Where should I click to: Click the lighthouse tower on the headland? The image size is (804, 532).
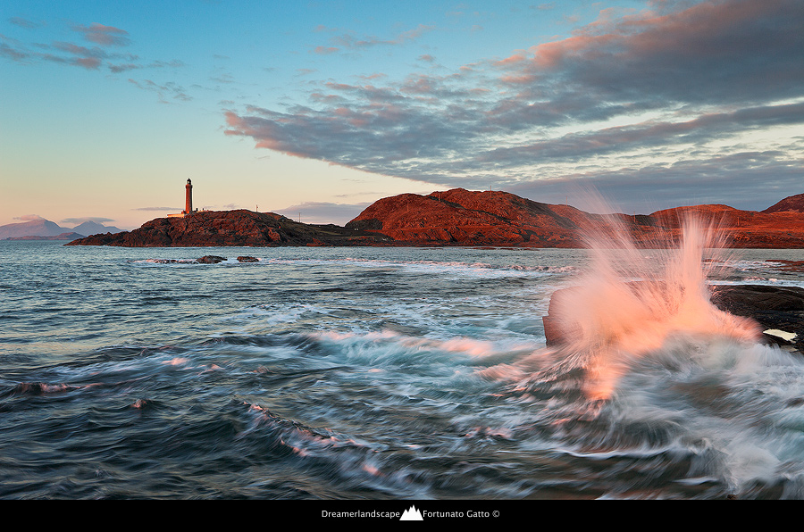point(188,195)
